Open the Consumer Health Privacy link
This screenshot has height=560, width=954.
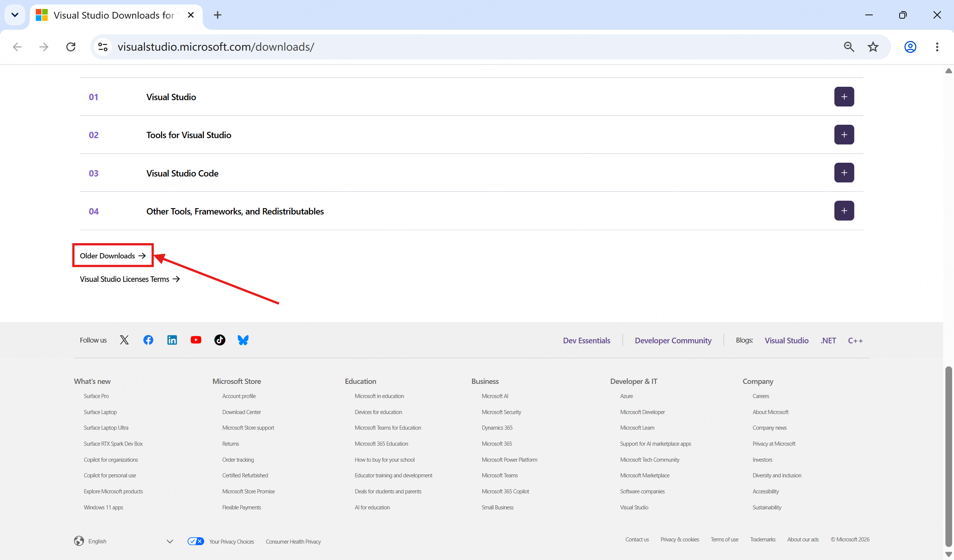tap(293, 542)
